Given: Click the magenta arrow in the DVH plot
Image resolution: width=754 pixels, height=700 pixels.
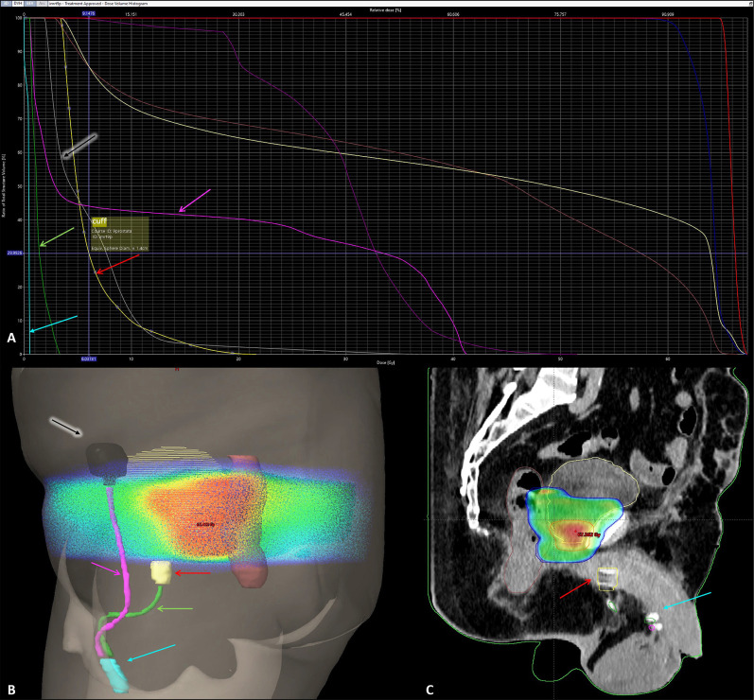Looking at the screenshot, I should (x=196, y=200).
